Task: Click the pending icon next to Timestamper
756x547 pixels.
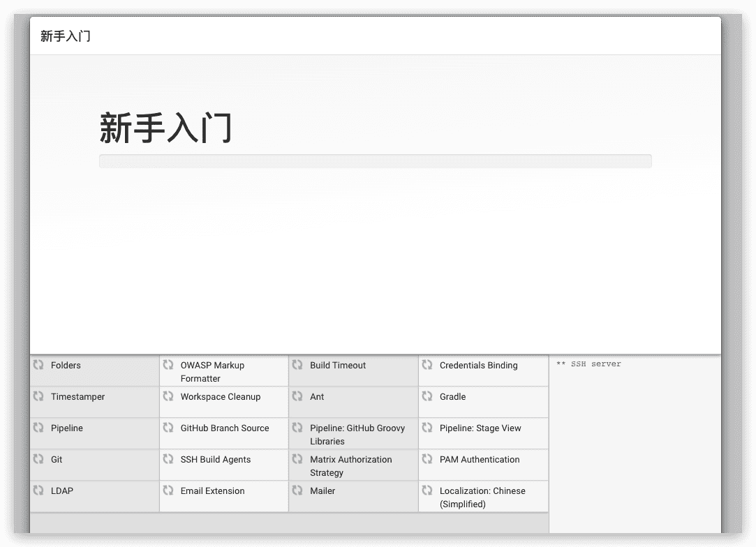Action: coord(38,396)
